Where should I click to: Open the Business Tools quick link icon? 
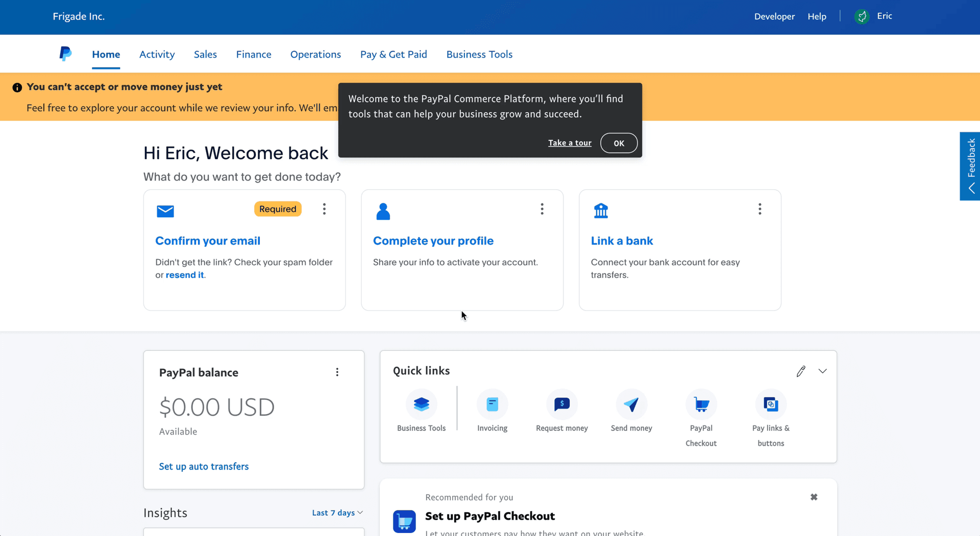(x=421, y=404)
